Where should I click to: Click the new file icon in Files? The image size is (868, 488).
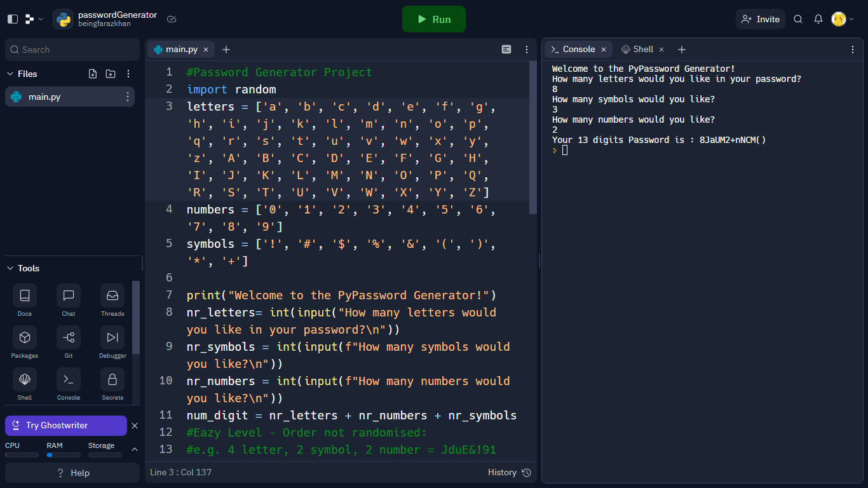point(93,74)
